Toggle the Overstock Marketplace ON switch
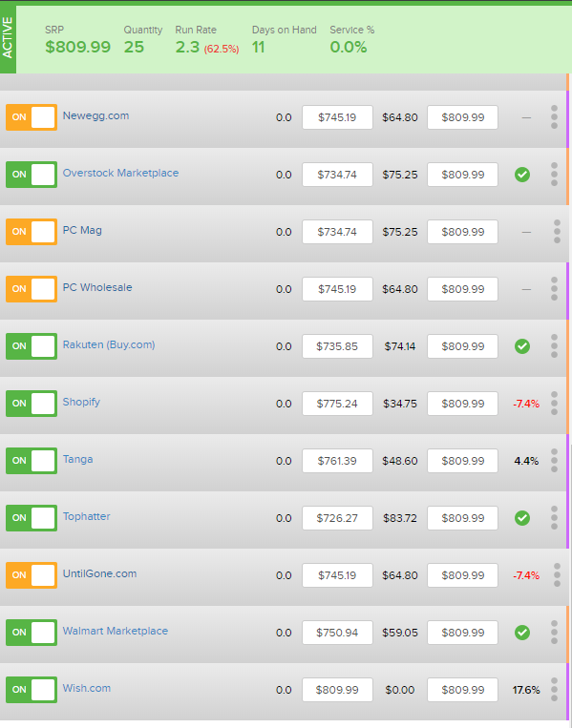The height and width of the screenshot is (728, 572). click(32, 174)
